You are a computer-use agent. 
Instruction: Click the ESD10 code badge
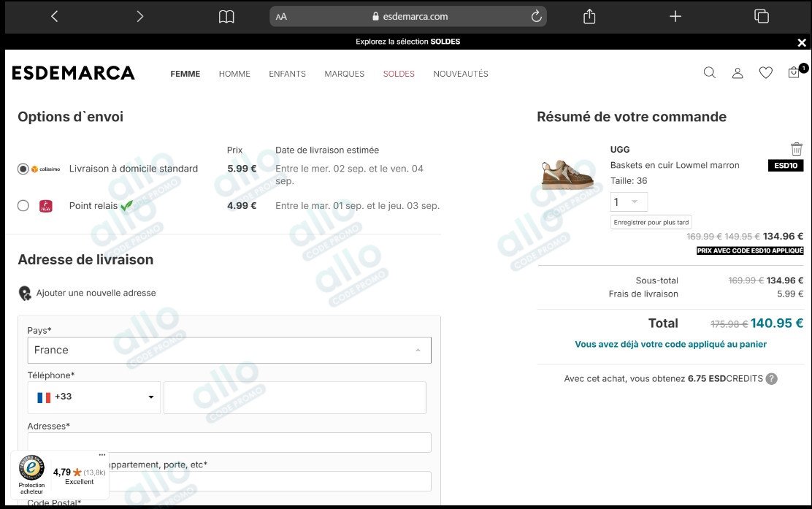coord(786,166)
